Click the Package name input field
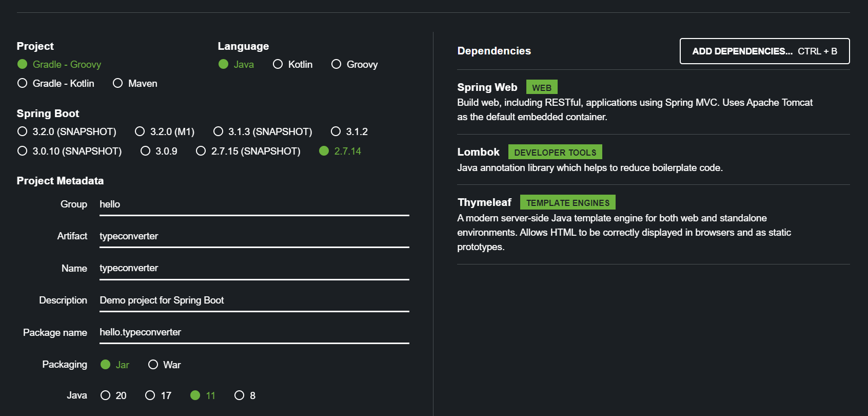The height and width of the screenshot is (416, 868). click(254, 332)
